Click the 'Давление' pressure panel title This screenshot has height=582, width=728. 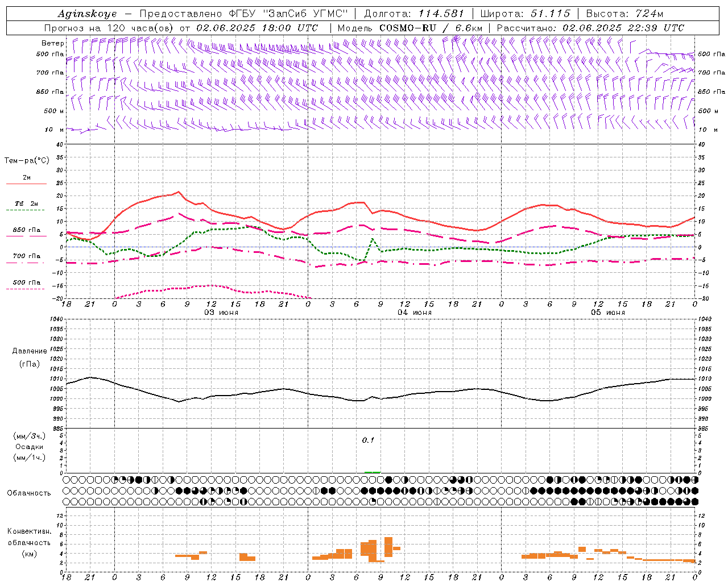tap(30, 351)
